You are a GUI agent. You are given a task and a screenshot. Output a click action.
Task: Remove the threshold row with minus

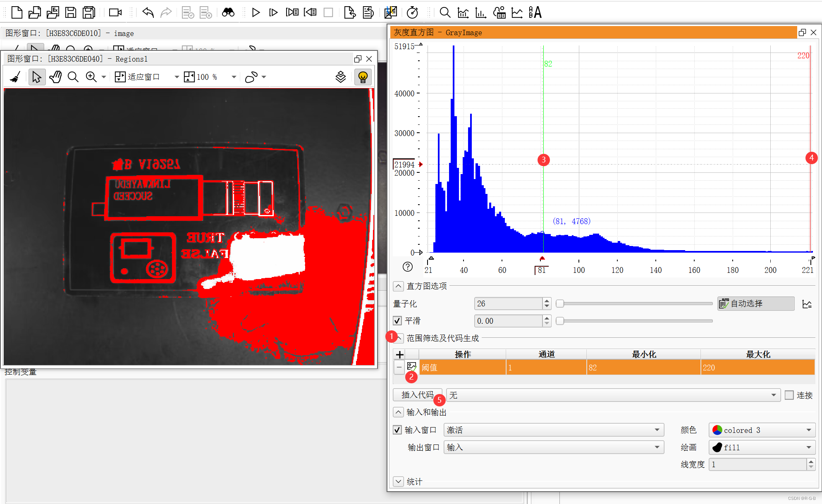[x=399, y=367]
